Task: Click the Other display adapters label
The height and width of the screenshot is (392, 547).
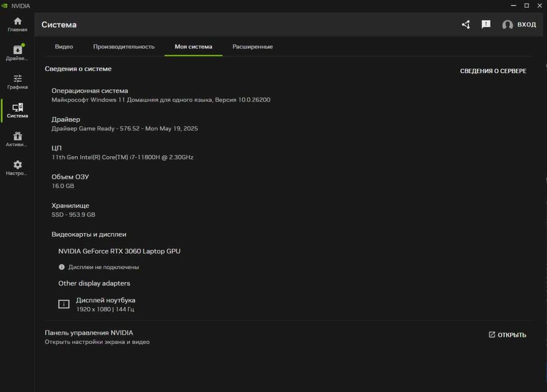Action: (94, 283)
